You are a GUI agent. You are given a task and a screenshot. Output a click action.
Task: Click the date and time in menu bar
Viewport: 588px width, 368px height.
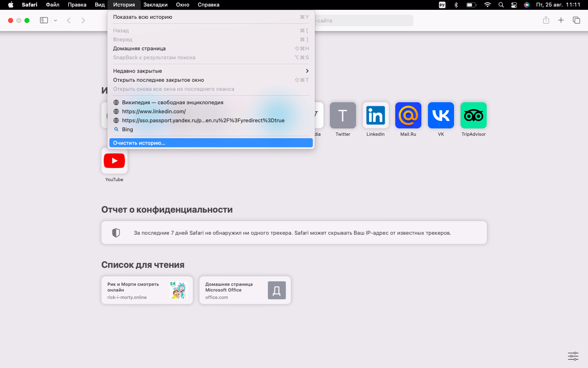tap(558, 5)
